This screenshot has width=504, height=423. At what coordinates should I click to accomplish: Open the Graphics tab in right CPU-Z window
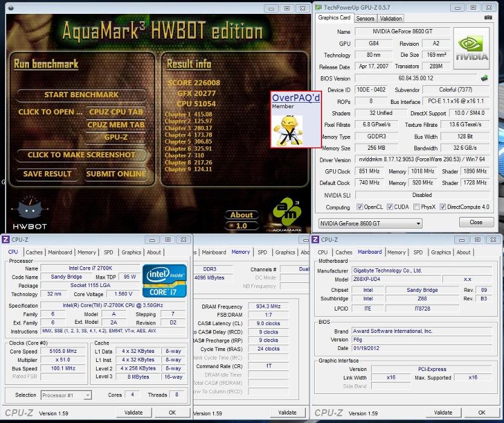coord(441,253)
